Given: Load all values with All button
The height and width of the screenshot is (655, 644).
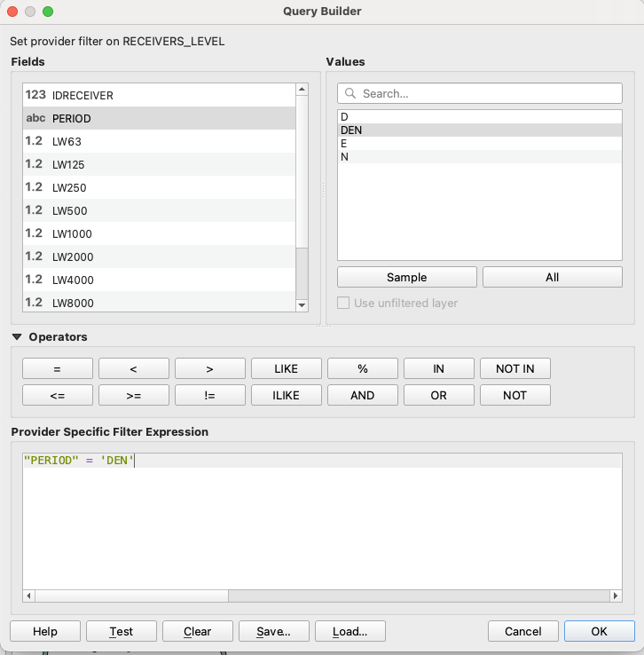Looking at the screenshot, I should click(x=552, y=278).
